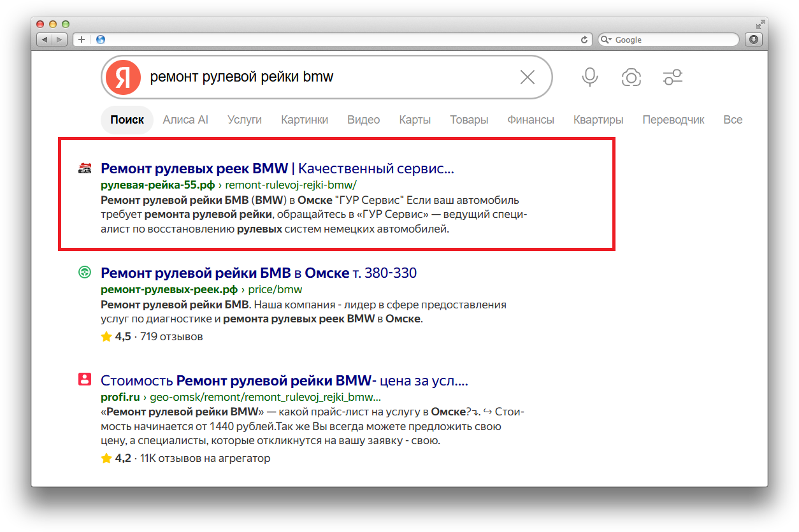The width and height of the screenshot is (799, 532).
Task: Open the profi.ru Стоимость result link
Action: 284,381
